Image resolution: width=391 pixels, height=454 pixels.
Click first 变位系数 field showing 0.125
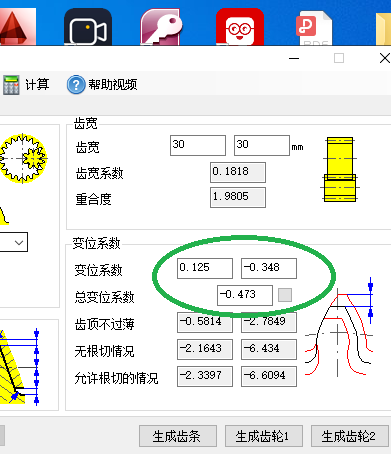pos(205,268)
